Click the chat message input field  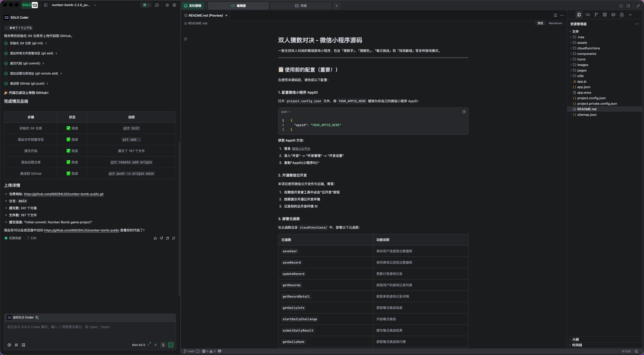pyautogui.click(x=90, y=330)
